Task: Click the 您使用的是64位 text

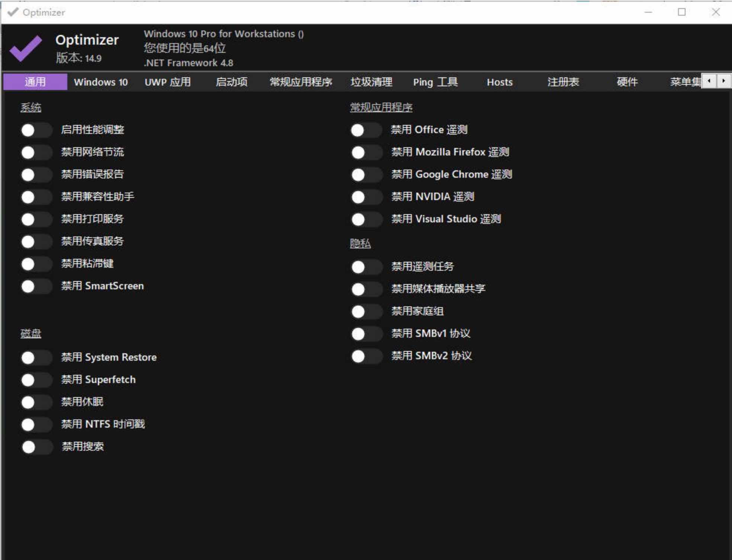Action: point(184,48)
